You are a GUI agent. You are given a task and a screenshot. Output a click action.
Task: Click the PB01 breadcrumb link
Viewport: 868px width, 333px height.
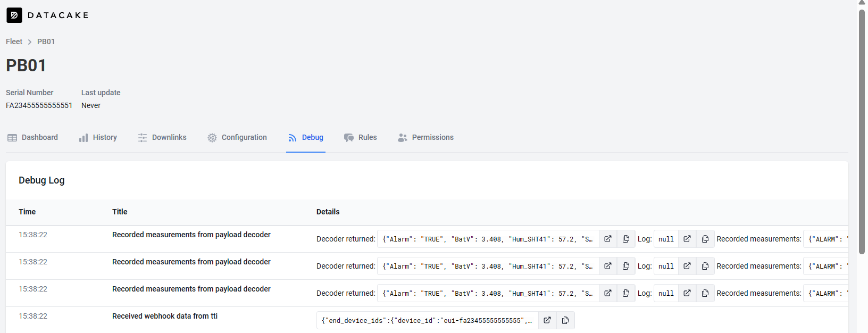[46, 41]
